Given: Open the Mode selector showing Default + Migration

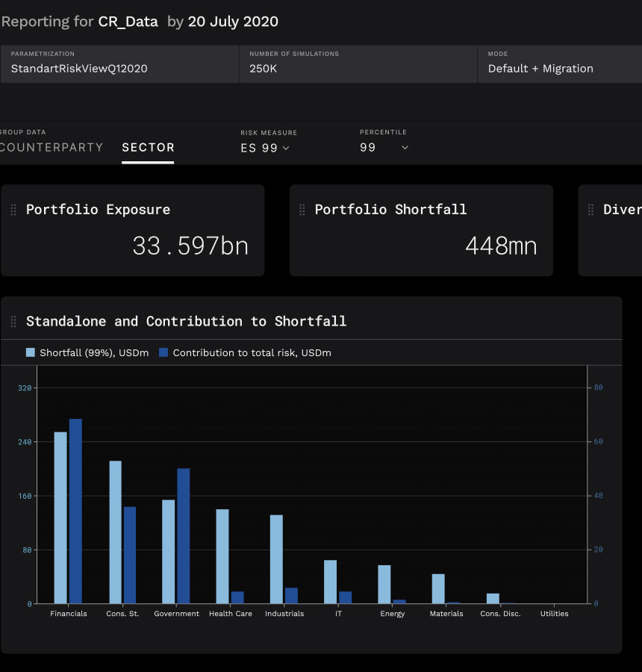Looking at the screenshot, I should (x=540, y=69).
